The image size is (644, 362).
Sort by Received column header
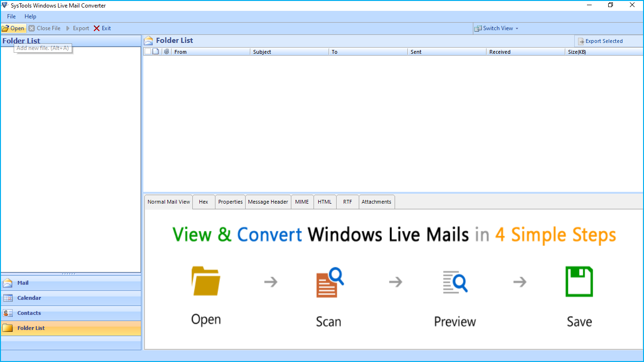pyautogui.click(x=526, y=52)
